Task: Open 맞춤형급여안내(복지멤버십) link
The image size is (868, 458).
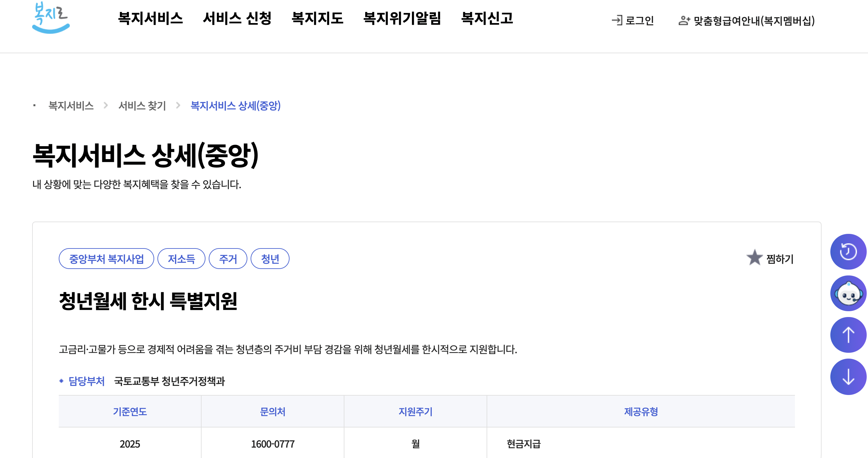Action: click(x=754, y=20)
